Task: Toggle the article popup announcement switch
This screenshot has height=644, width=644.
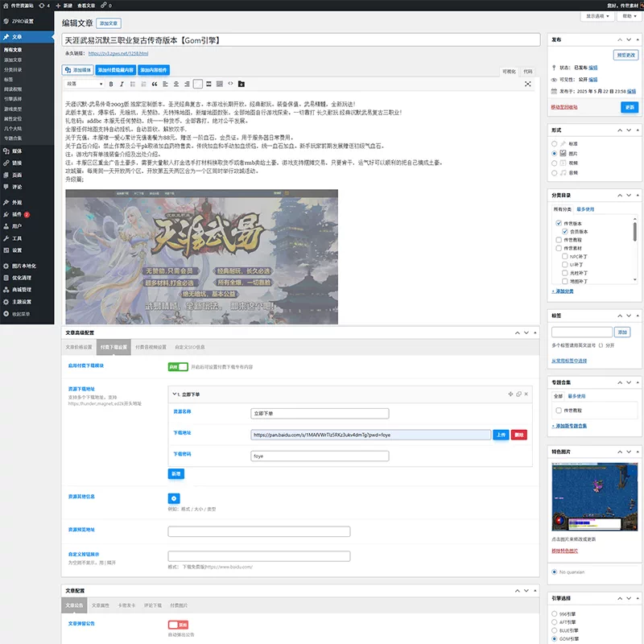Action: [x=178, y=625]
